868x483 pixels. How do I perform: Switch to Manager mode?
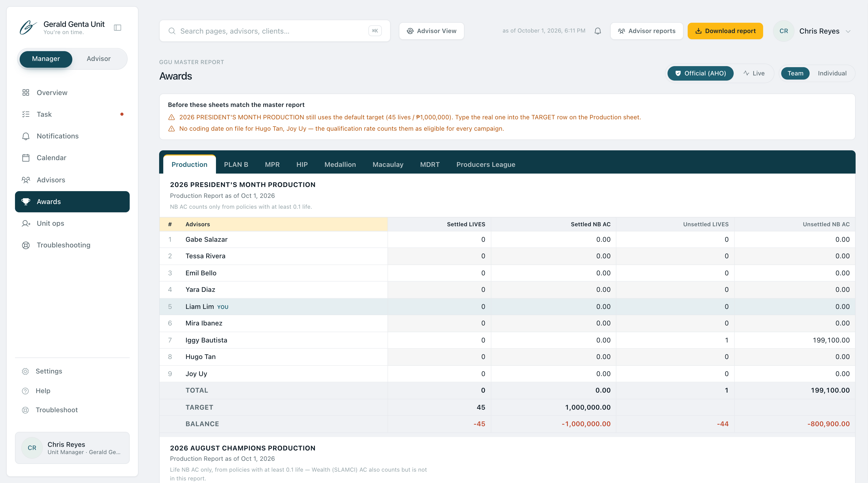(46, 59)
